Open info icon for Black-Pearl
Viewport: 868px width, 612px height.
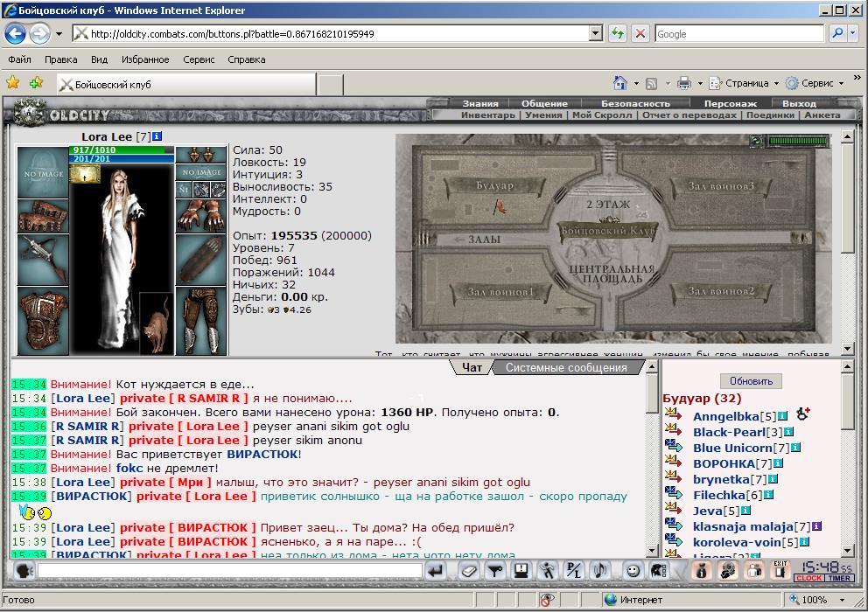click(789, 432)
